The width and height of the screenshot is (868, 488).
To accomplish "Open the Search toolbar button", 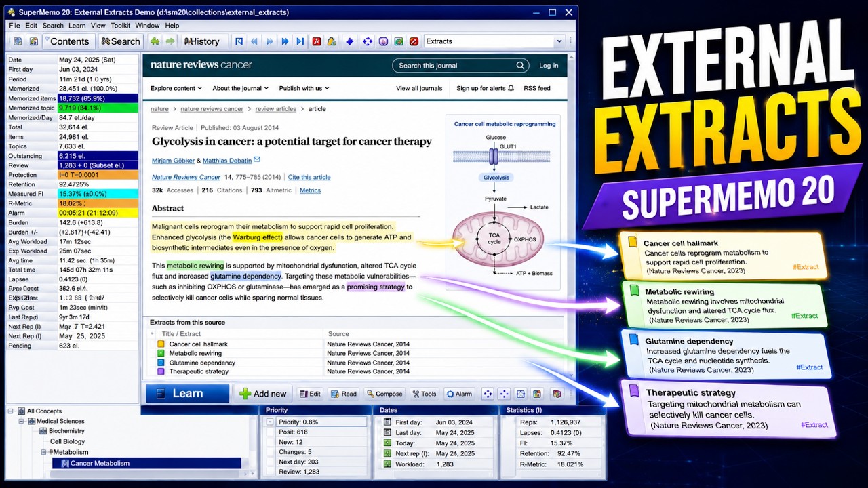I will pyautogui.click(x=120, y=41).
